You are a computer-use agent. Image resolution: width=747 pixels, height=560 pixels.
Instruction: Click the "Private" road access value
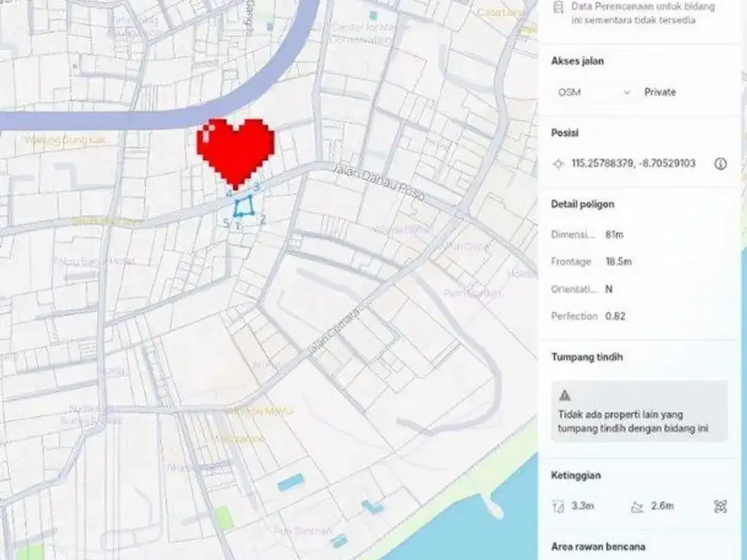[660, 93]
